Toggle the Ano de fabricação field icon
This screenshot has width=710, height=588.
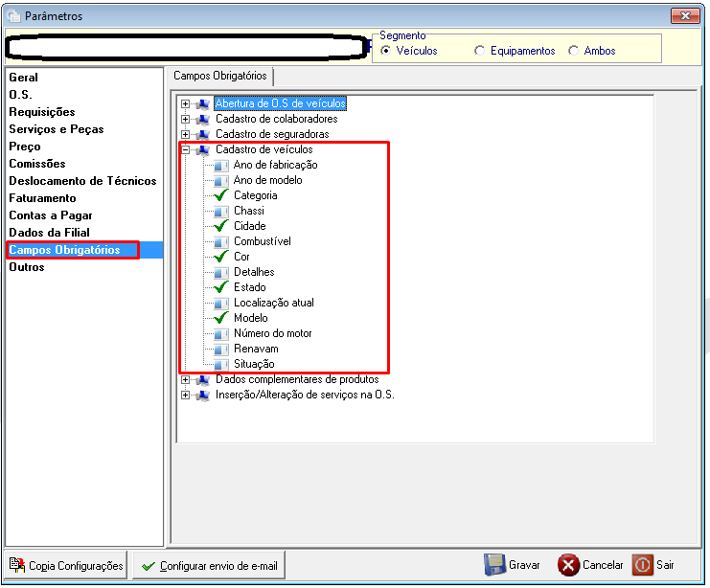221,166
